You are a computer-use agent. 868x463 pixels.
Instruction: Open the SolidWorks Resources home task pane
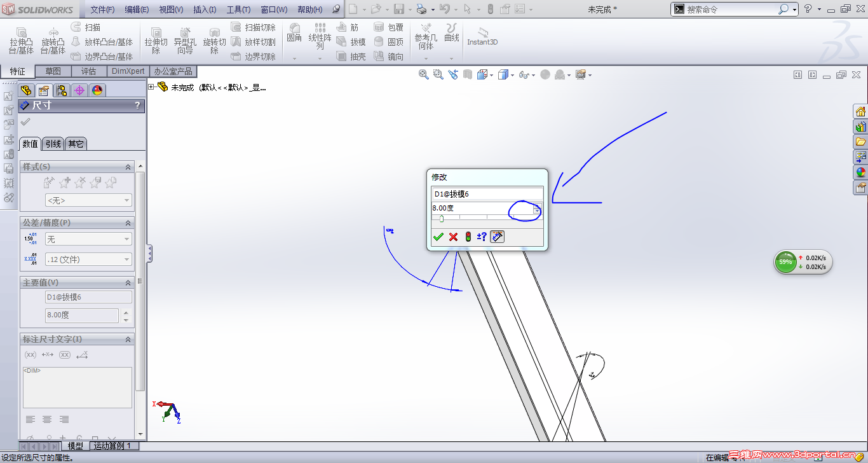pos(861,111)
